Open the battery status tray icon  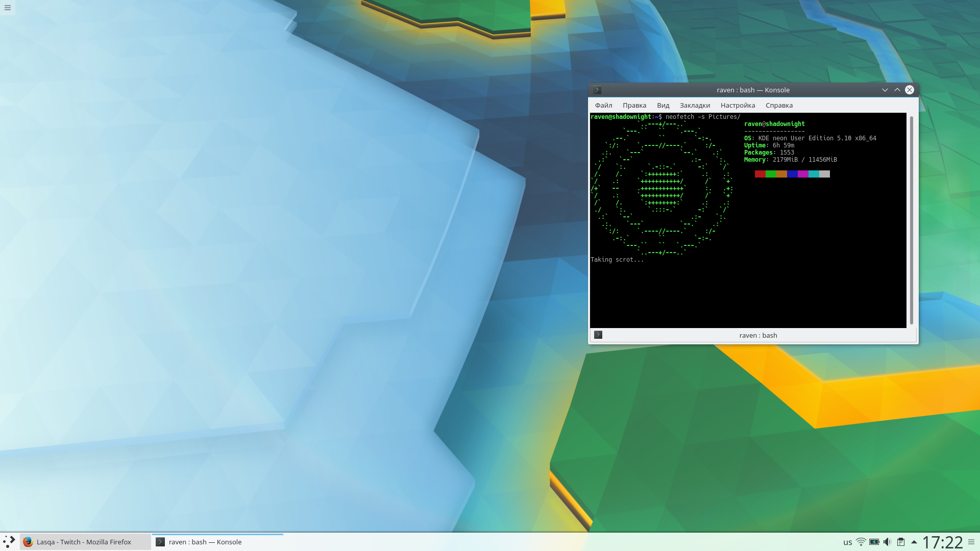tap(874, 542)
